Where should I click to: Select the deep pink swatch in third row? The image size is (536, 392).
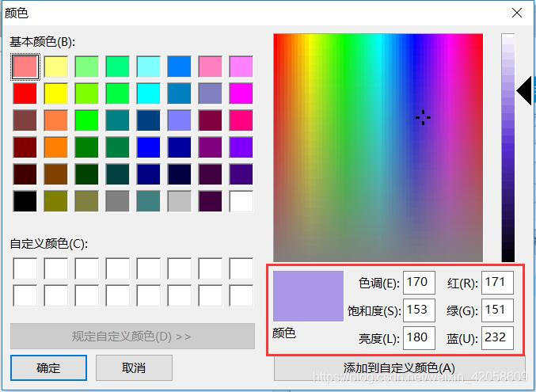coord(241,120)
